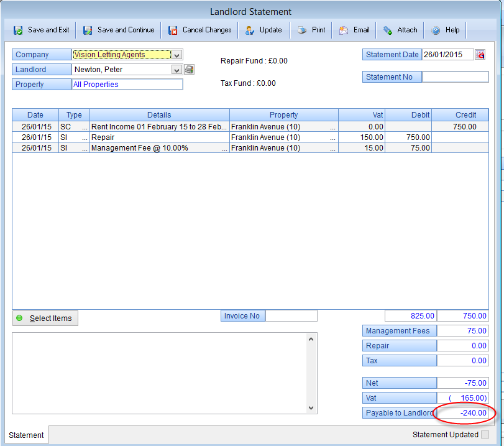Toggle the Statement Updated checkbox
Image resolution: width=504 pixels, height=446 pixels.
(x=485, y=435)
